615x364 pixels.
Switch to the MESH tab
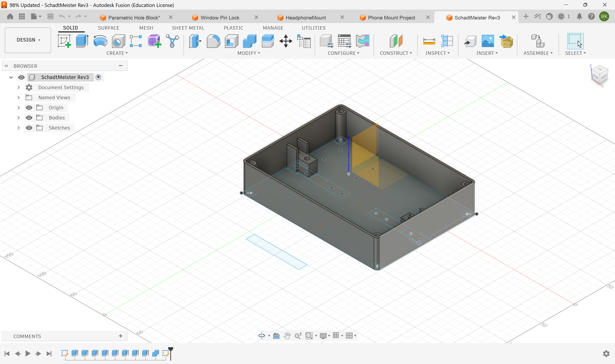[x=146, y=28]
